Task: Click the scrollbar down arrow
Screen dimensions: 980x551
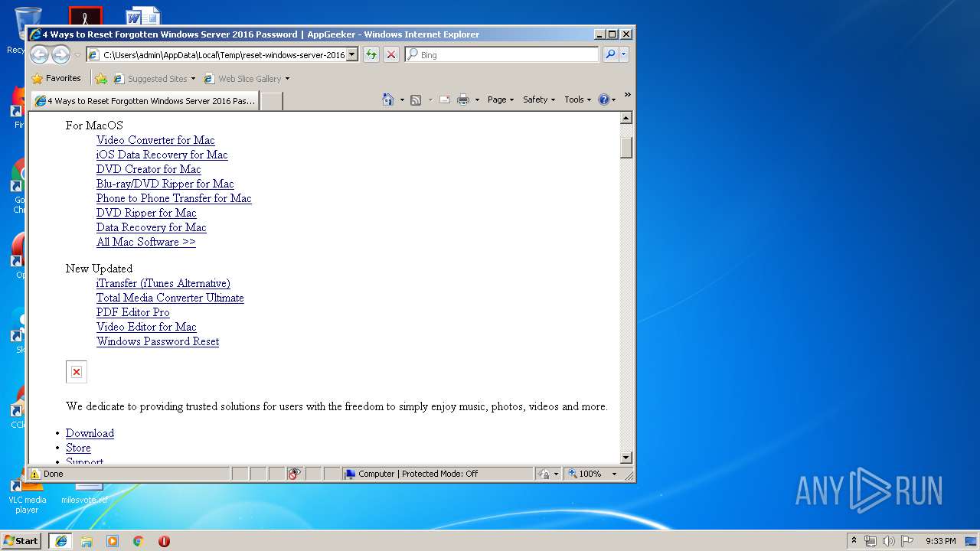Action: coord(626,458)
